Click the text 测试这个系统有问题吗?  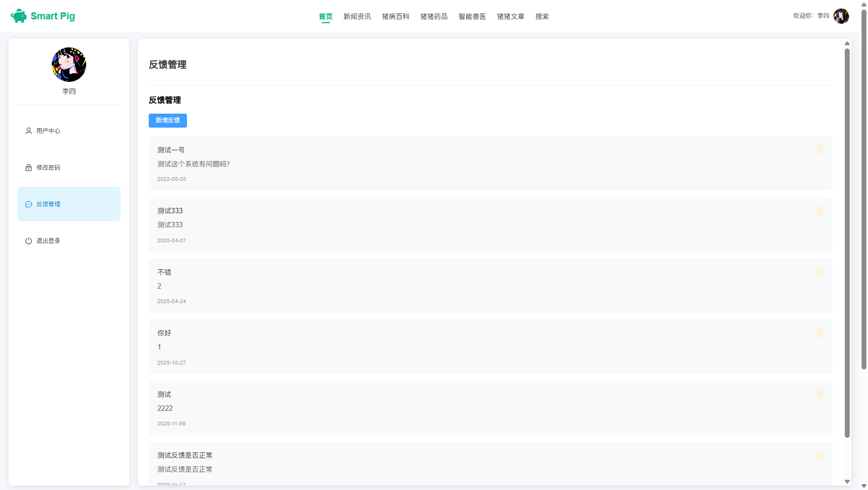(193, 164)
